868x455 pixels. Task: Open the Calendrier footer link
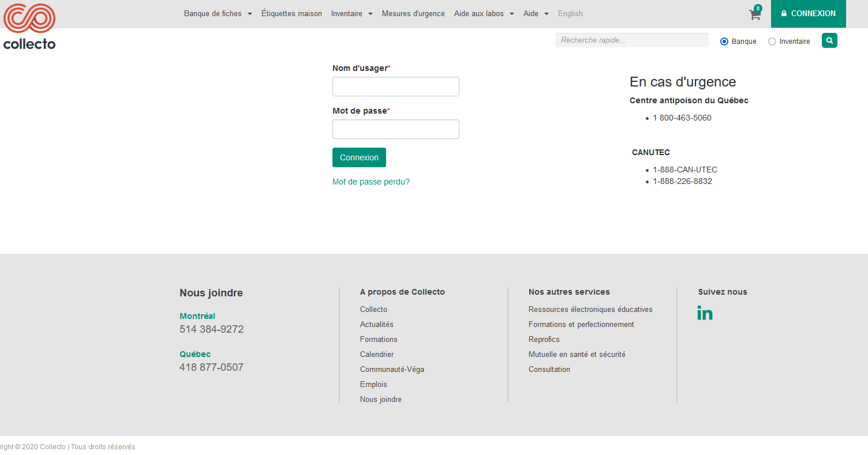click(377, 355)
